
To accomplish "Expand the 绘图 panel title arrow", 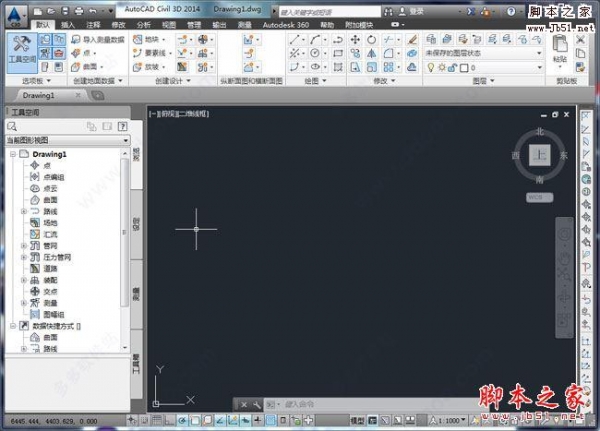I will [x=324, y=81].
